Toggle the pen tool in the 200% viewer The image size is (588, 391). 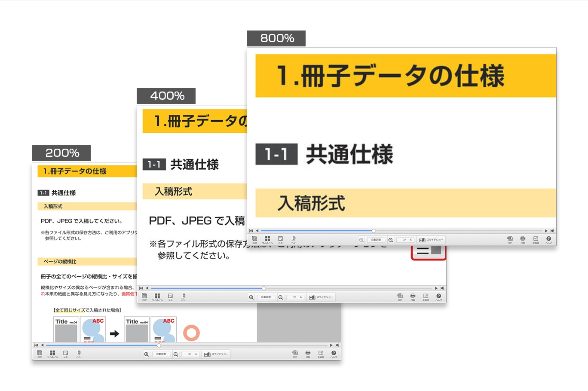click(78, 354)
